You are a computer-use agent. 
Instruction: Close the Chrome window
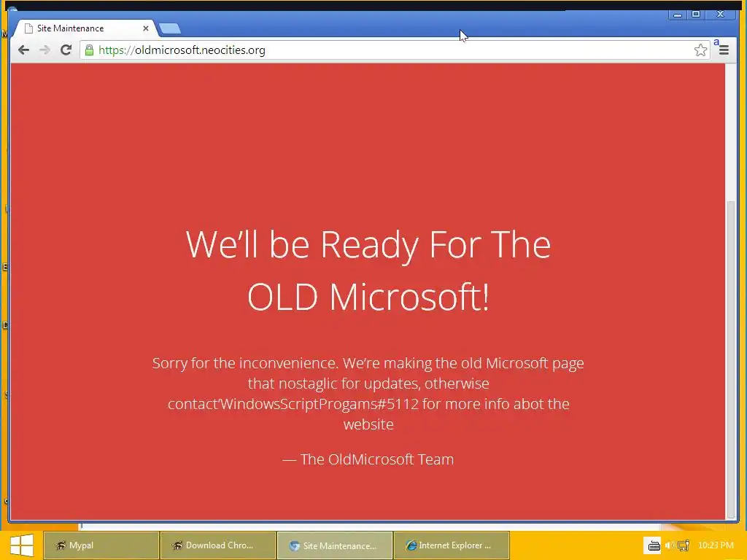coord(721,15)
